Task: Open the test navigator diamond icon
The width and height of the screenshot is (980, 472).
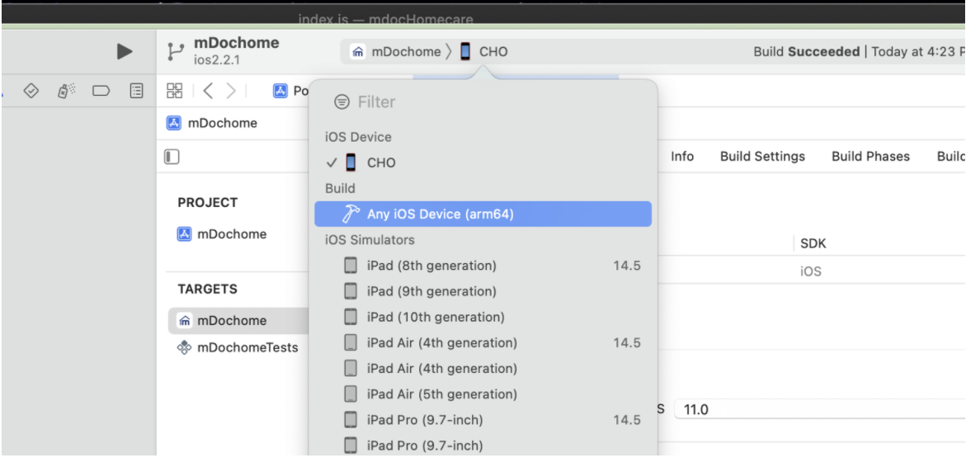Action: click(31, 92)
